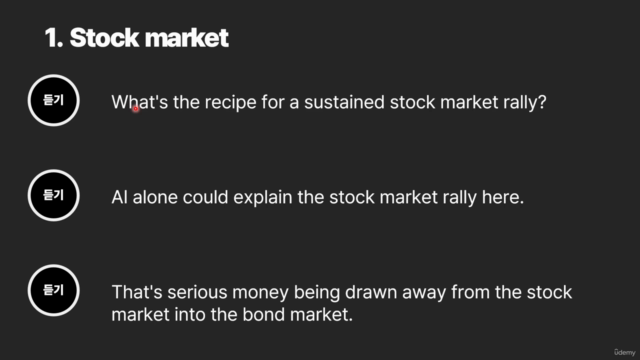Click the word "here." in the second sentence
This screenshot has width=640, height=360.
[x=502, y=198]
